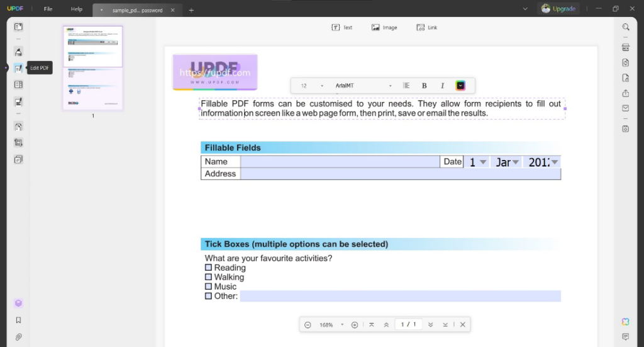The image size is (644, 347).
Task: Toggle Italic formatting
Action: 442,86
